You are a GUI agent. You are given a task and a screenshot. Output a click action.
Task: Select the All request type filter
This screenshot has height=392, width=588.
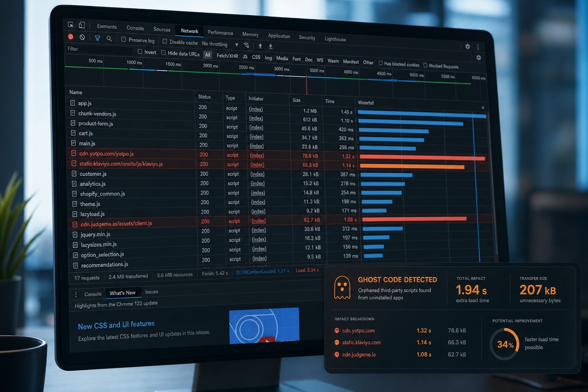[207, 55]
